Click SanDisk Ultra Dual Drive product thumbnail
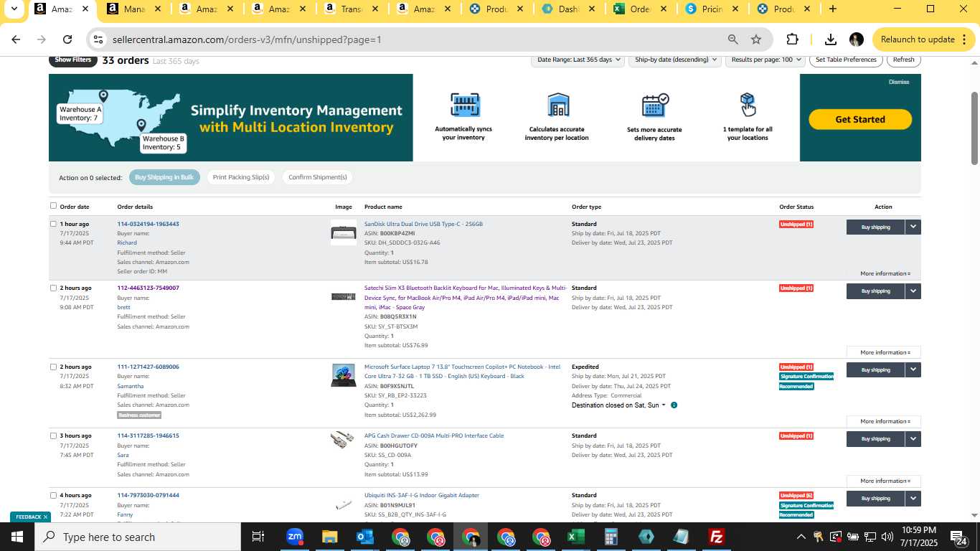The height and width of the screenshot is (551, 980). tap(344, 233)
